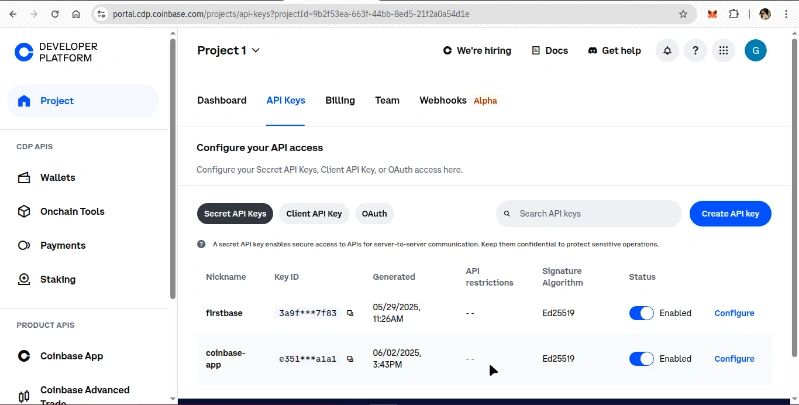This screenshot has width=799, height=405.
Task: Click the browser address bar URL
Action: click(x=291, y=14)
